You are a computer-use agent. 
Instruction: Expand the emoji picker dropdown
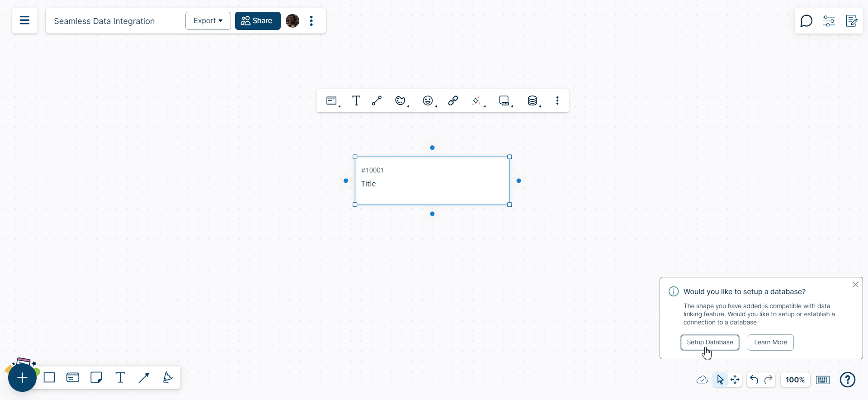coord(428,100)
